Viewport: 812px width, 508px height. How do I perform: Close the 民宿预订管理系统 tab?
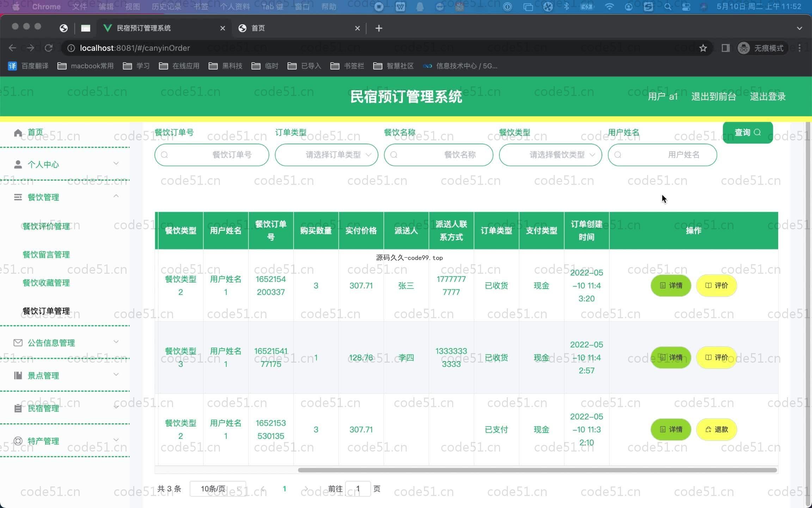222,28
